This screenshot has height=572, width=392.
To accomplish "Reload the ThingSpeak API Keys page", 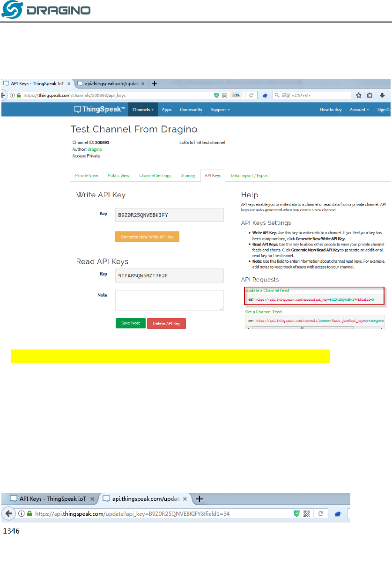I will click(x=251, y=95).
